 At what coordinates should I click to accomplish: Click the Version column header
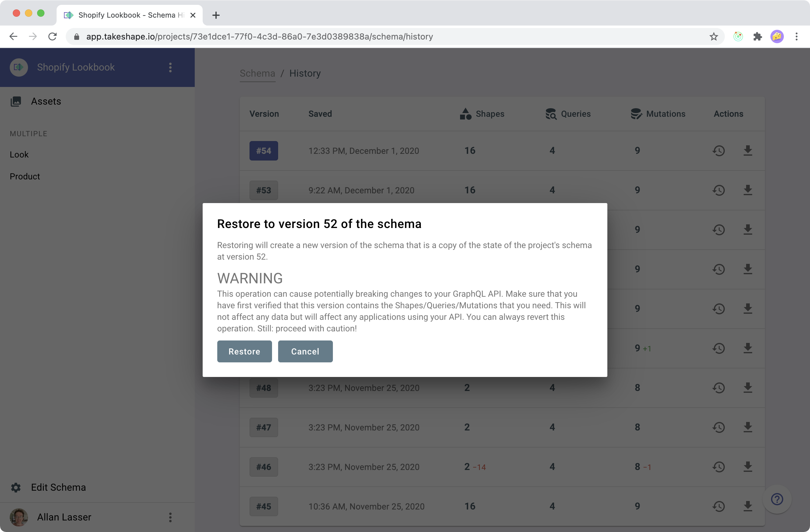(x=264, y=114)
